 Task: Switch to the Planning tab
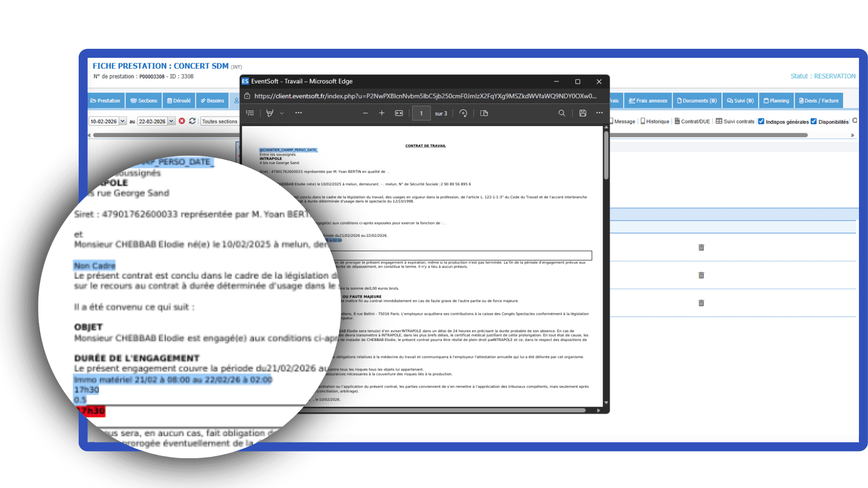pyautogui.click(x=776, y=100)
